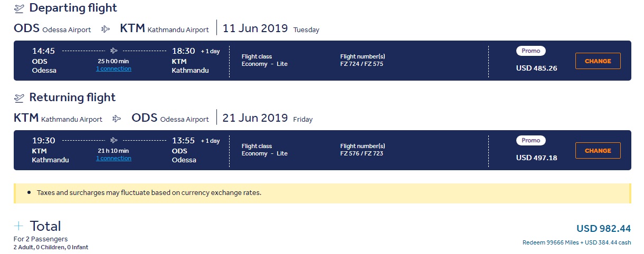Click flight numbers FZ 576 / FZ 723

point(362,154)
